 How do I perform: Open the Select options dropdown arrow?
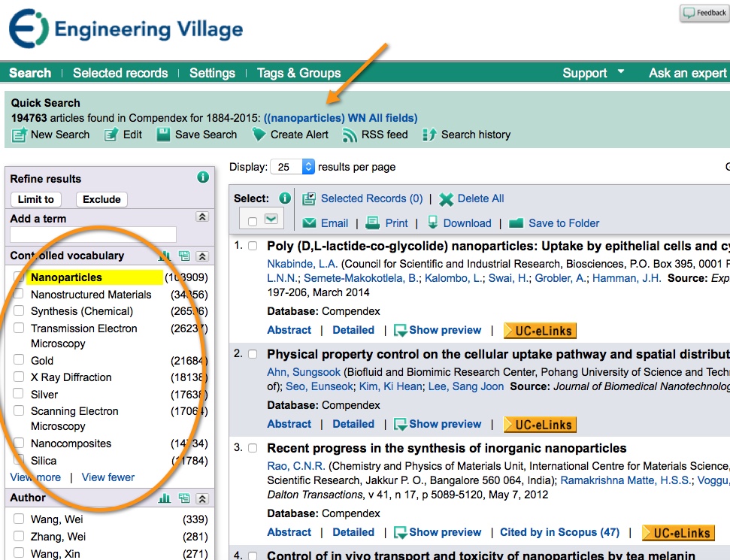click(x=271, y=218)
